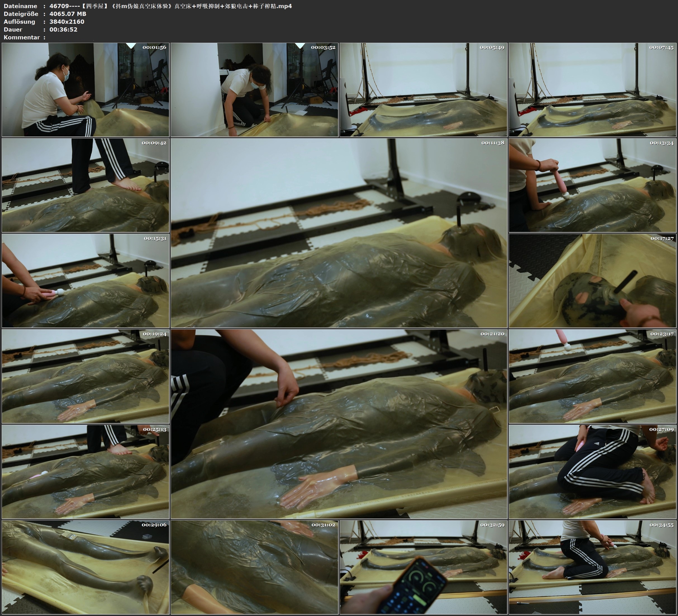Screen dimensions: 678x616
Task: Click the Auflösung value 3840x2160
Action: coord(66,22)
